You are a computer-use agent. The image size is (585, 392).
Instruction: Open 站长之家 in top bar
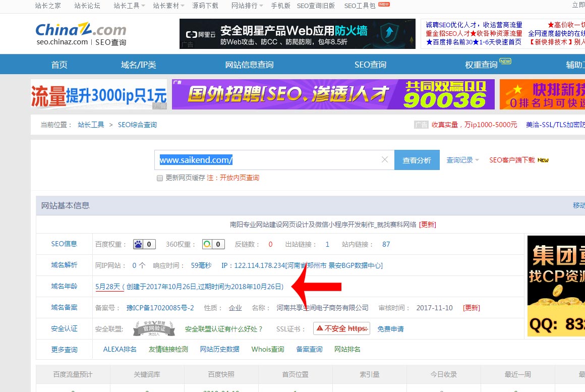pos(48,6)
